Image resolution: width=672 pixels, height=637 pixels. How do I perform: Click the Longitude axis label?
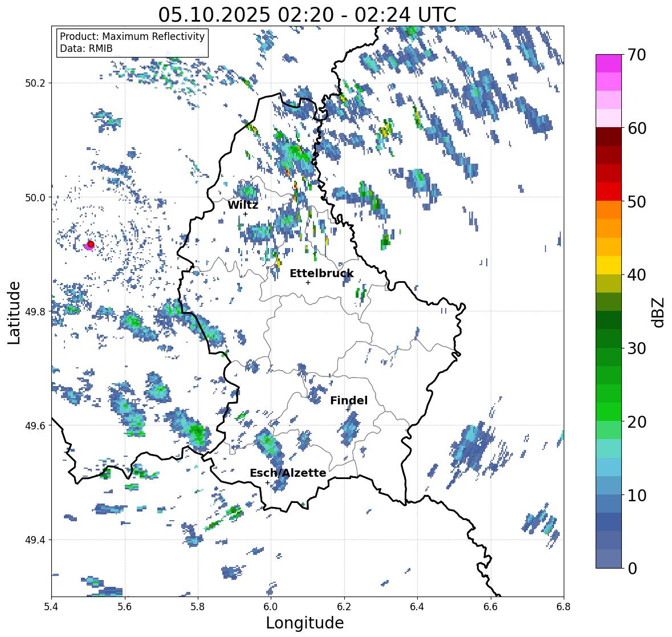point(305,623)
